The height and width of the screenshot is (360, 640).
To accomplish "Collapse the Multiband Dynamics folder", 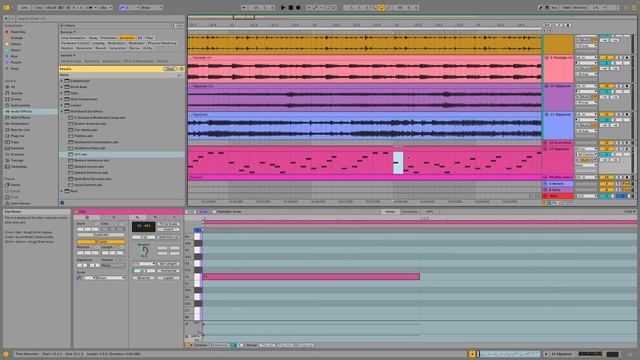I will click(62, 111).
